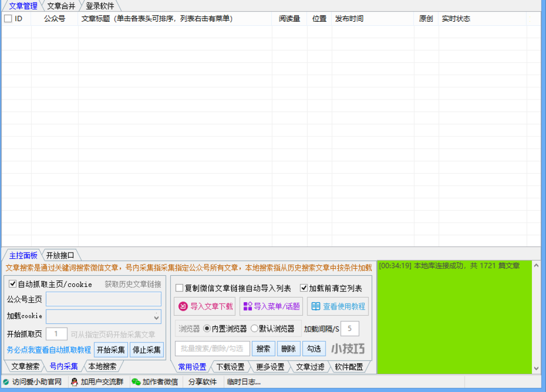Viewport: 546px width, 392px height.
Task: Click the import menu/topic grid icon
Action: (247, 307)
